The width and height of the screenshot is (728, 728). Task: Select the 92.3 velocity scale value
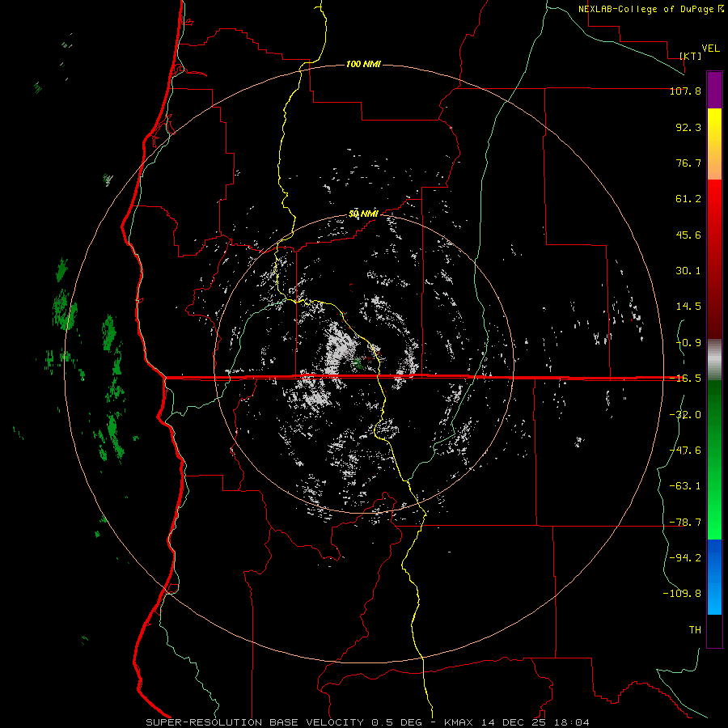click(688, 127)
